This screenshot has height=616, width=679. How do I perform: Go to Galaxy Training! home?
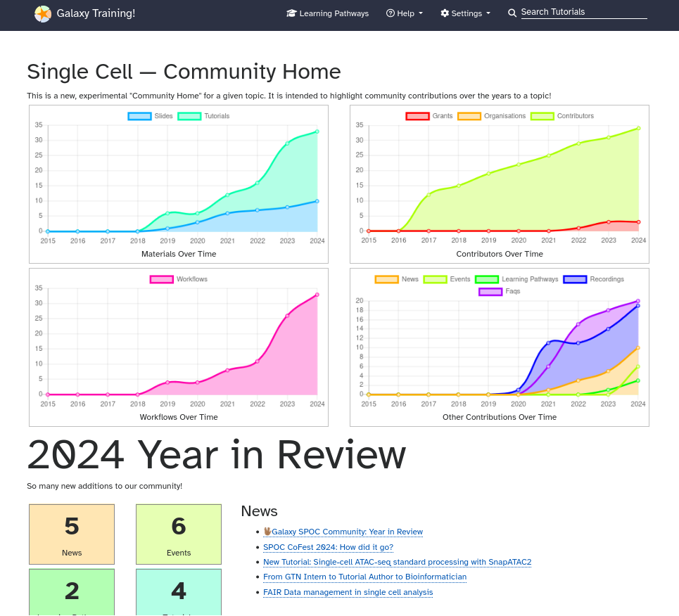85,13
